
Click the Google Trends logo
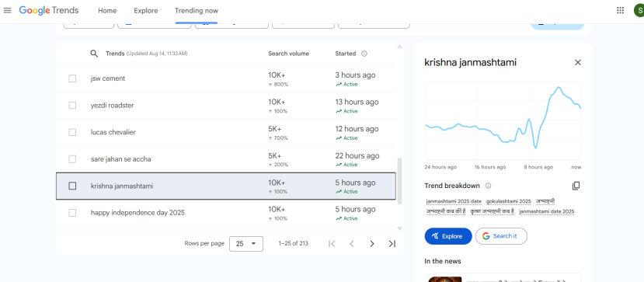point(49,10)
